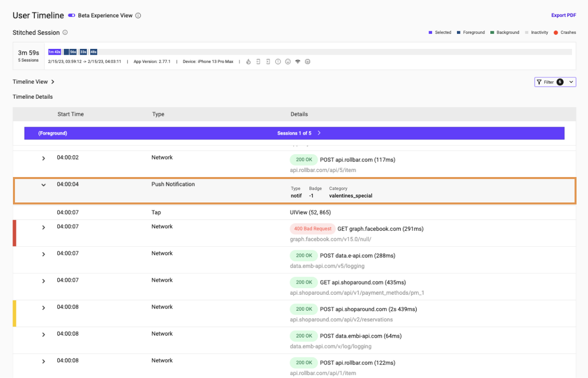Screen dimensions: 588x378
Task: Click the red Crashes legend dot
Action: 556,32
